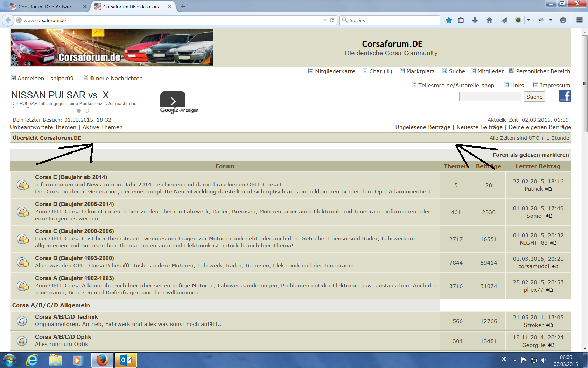
Task: Open Corsa D (Baujahr 2006-2014) forum
Action: point(74,204)
